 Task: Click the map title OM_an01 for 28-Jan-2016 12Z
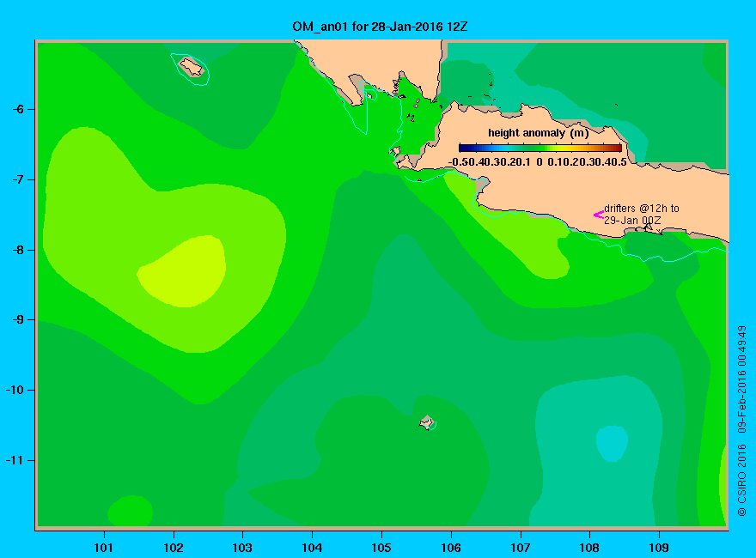coord(380,27)
